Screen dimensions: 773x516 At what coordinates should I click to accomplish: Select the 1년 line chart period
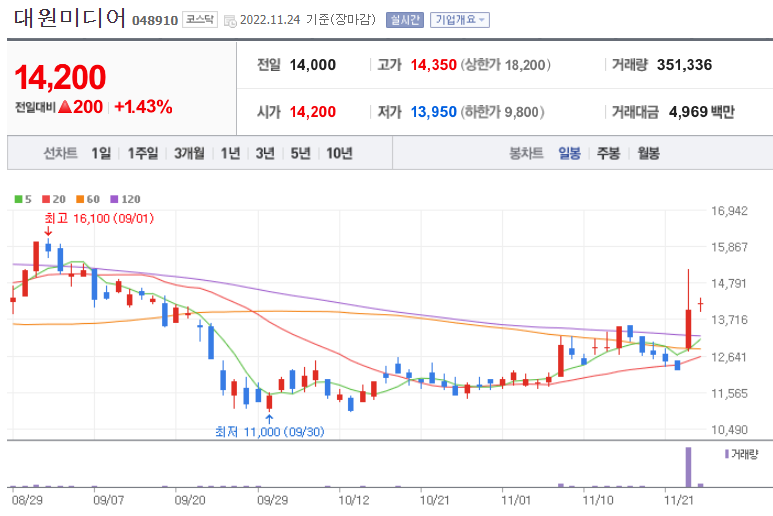click(230, 153)
